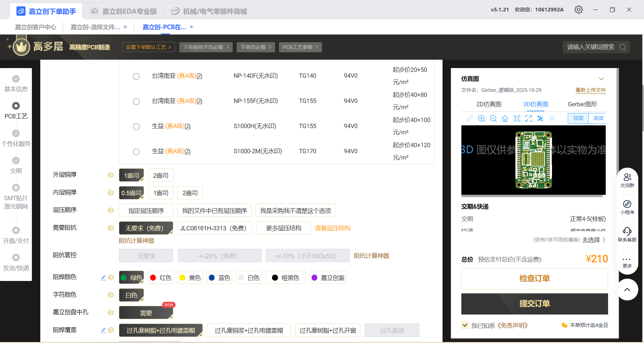Switch to Gerber图形 tab
The height and width of the screenshot is (343, 644).
tap(583, 104)
